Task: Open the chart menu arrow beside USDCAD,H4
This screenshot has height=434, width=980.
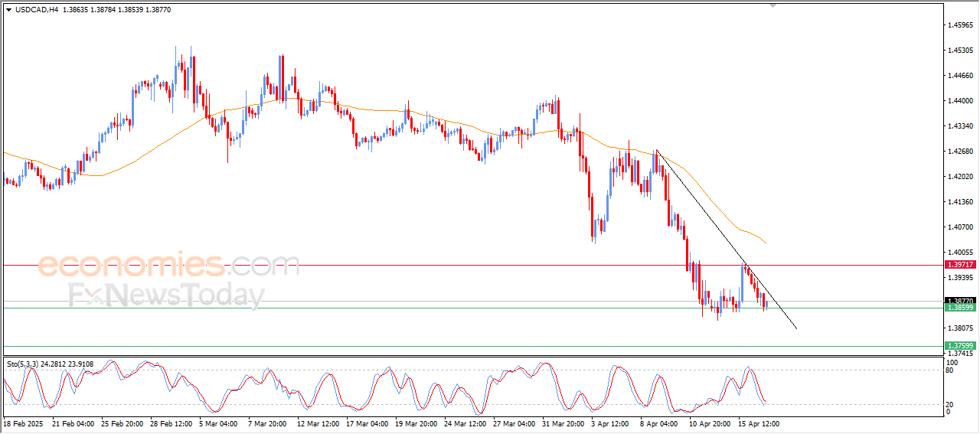Action: pos(8,9)
